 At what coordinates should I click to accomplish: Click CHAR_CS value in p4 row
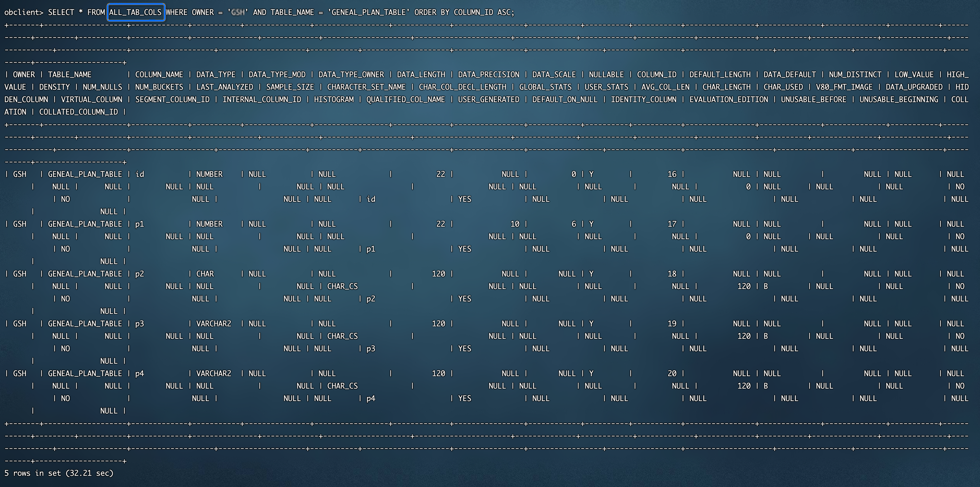point(342,386)
